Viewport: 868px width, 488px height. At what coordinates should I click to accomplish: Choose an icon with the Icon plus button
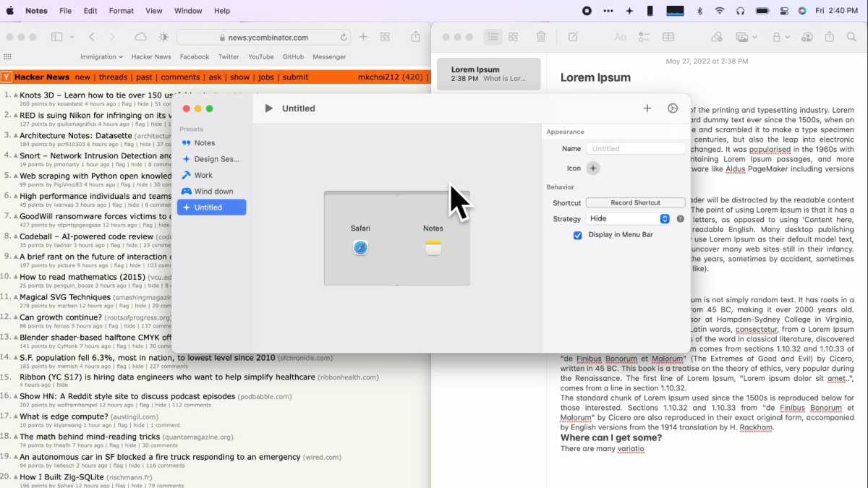click(x=593, y=168)
